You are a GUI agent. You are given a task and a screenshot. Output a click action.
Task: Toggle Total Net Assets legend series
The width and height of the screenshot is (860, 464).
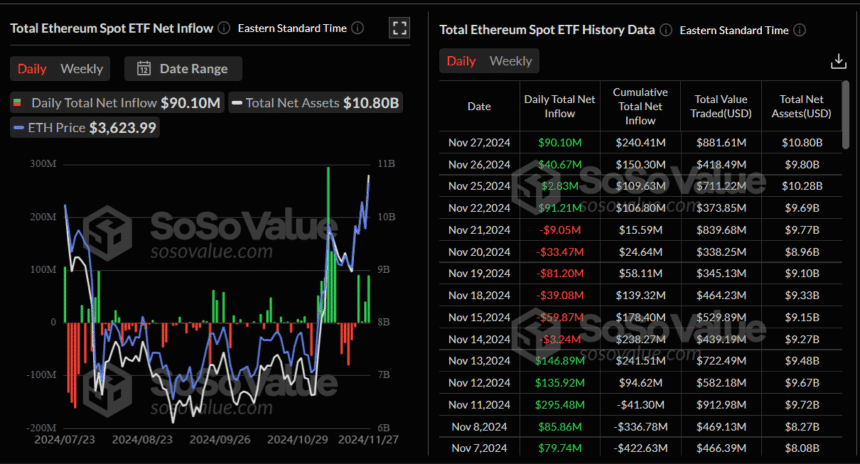coord(315,103)
